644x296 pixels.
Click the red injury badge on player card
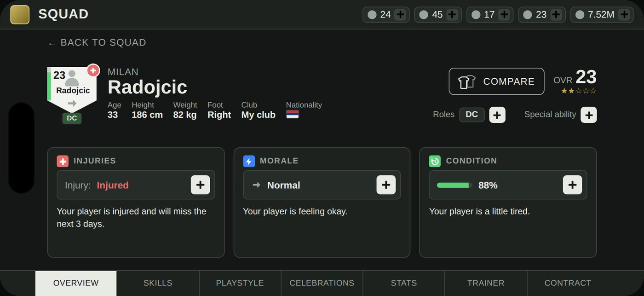[x=93, y=70]
